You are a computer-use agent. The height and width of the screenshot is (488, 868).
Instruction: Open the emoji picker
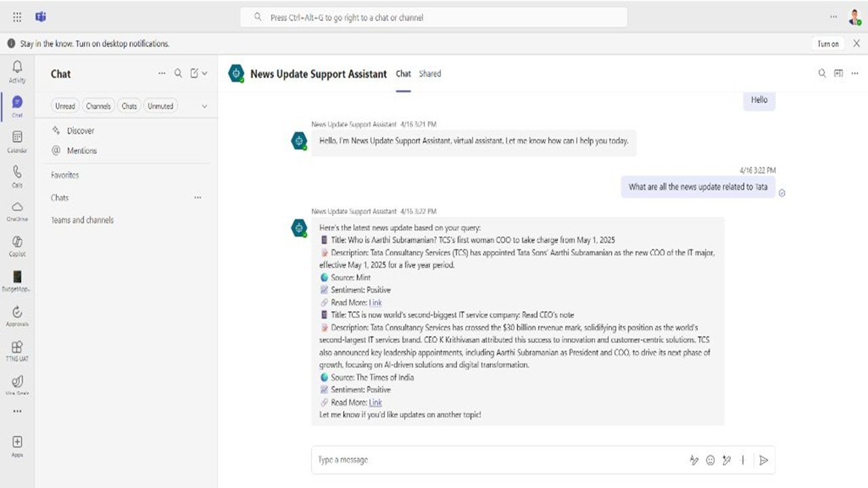click(x=710, y=460)
